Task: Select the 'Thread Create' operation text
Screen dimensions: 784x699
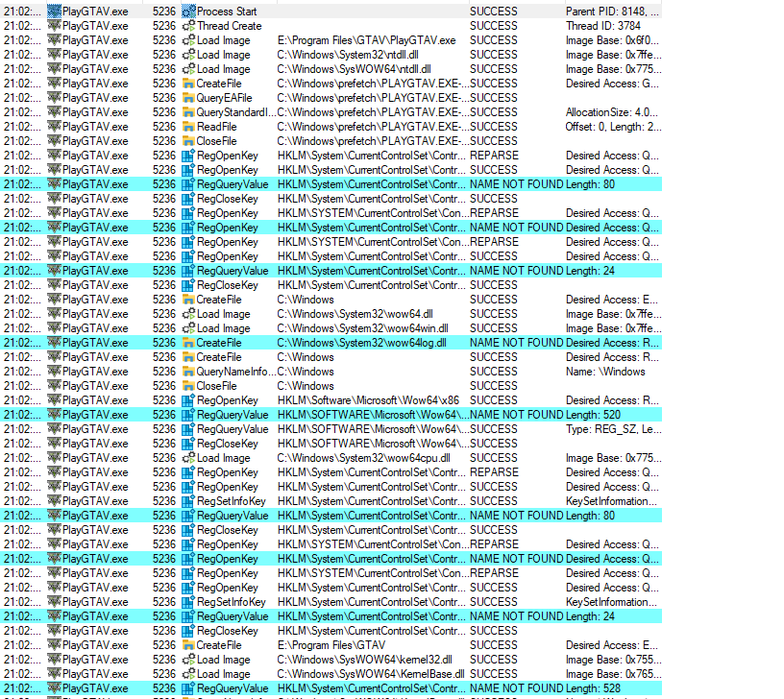Action: tap(229, 26)
